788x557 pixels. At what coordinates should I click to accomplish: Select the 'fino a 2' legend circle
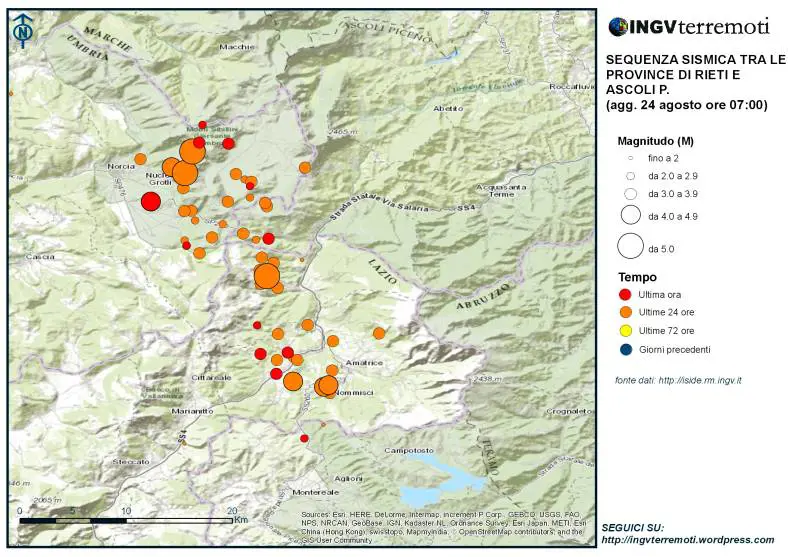coord(630,159)
